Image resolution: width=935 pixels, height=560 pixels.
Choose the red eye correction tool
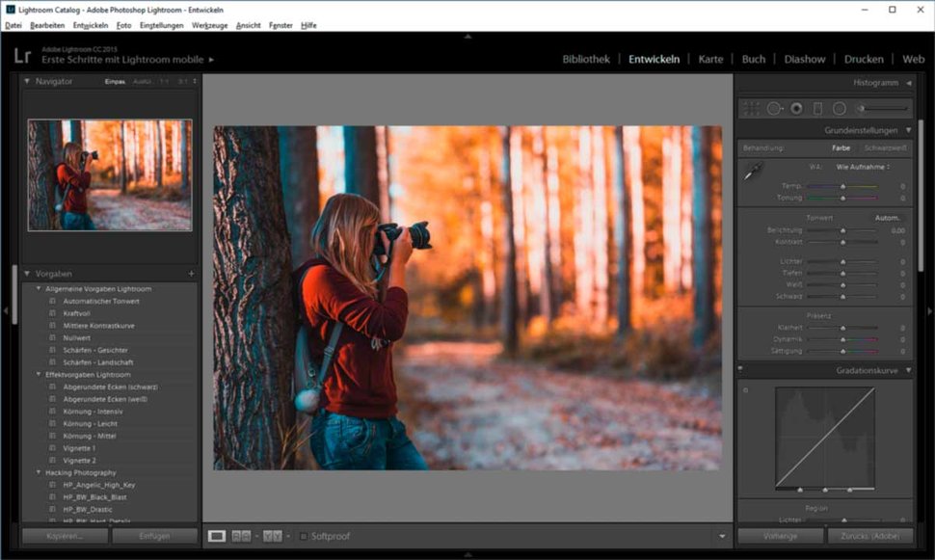coord(796,109)
